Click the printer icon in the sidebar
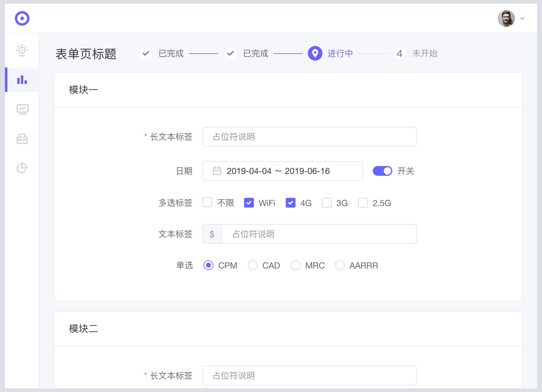The height and width of the screenshot is (392, 542). coord(22,139)
